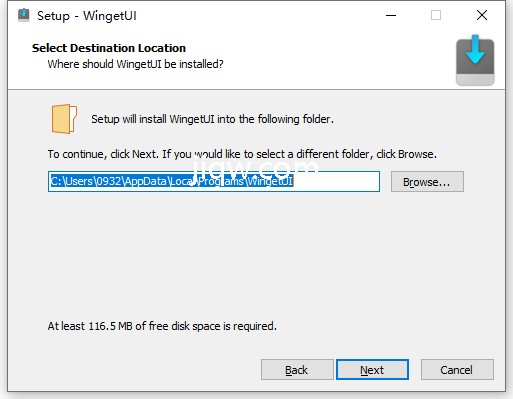Click the 'Setup - WingetUI' window title text
The width and height of the screenshot is (513, 399).
[87, 16]
